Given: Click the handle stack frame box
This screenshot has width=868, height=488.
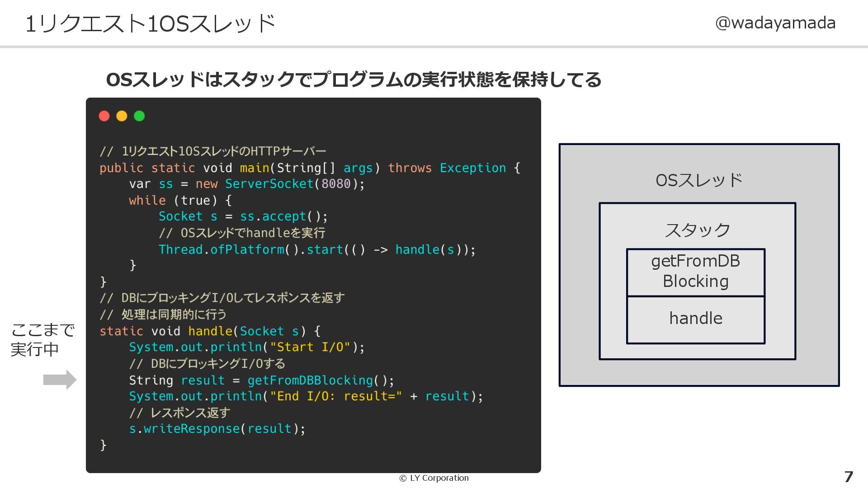Looking at the screenshot, I should coord(695,319).
